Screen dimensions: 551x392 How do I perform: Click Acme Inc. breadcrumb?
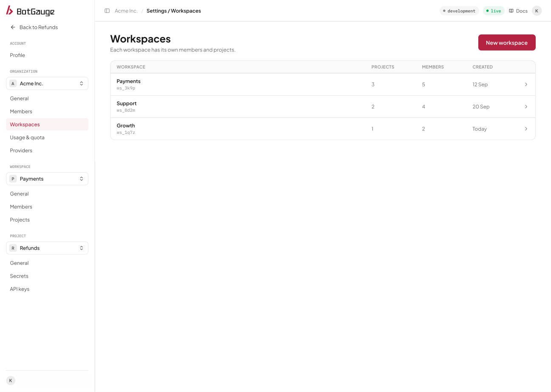coord(126,11)
